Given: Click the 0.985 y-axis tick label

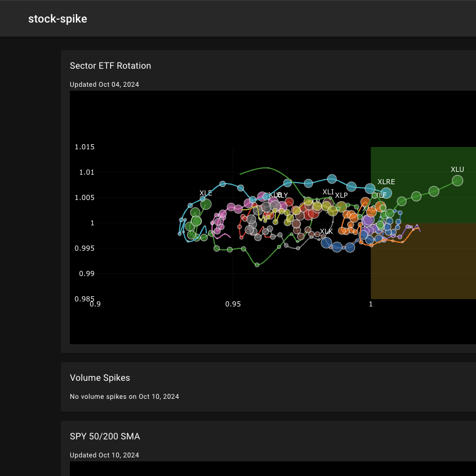Looking at the screenshot, I should click(x=84, y=299).
